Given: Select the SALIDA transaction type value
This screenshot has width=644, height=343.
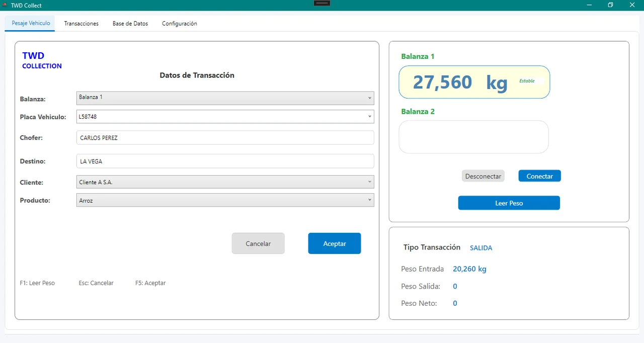Looking at the screenshot, I should click(x=481, y=248).
